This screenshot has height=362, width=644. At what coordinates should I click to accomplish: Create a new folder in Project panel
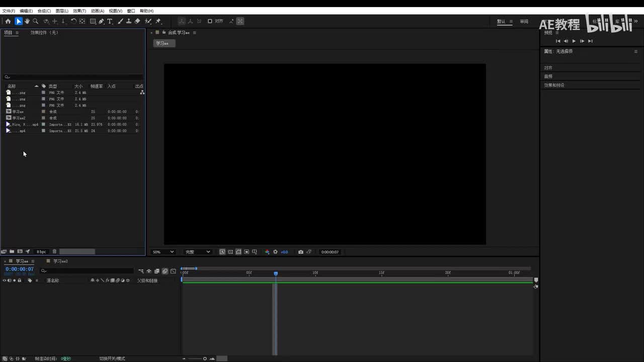click(x=12, y=251)
